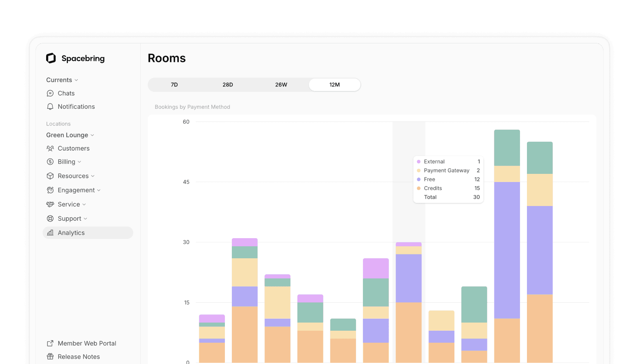Open Resources via its cube icon
This screenshot has height=364, width=639.
coord(50,176)
